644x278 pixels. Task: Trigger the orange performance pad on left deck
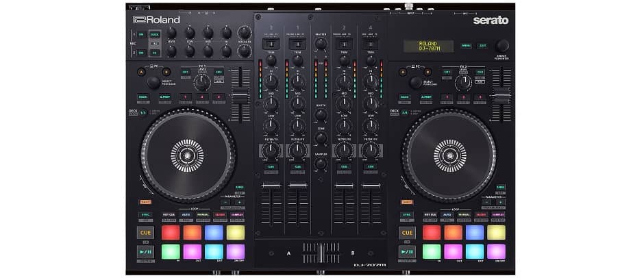tap(193, 232)
